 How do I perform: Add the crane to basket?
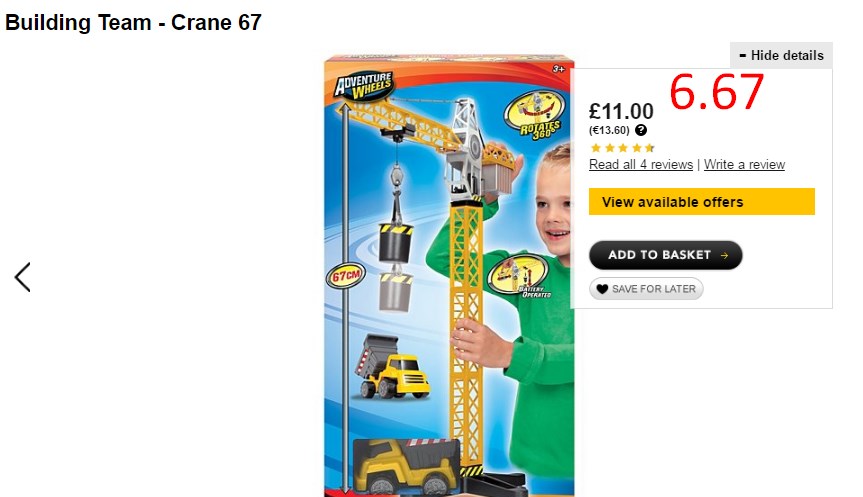665,255
